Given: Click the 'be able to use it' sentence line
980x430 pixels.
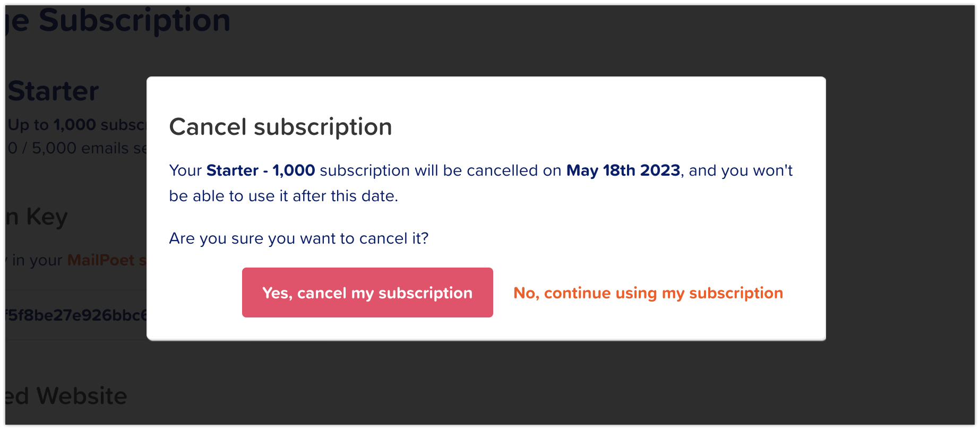Looking at the screenshot, I should (283, 196).
